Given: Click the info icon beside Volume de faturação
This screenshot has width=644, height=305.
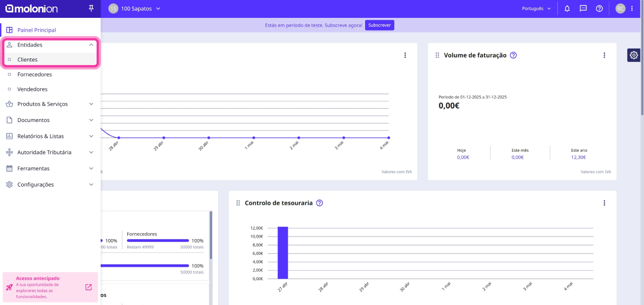Looking at the screenshot, I should 513,55.
